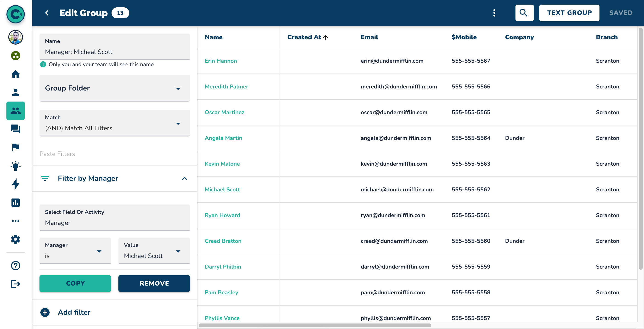Open the Value Michael Scott dropdown
The height and width of the screenshot is (329, 644).
[154, 251]
